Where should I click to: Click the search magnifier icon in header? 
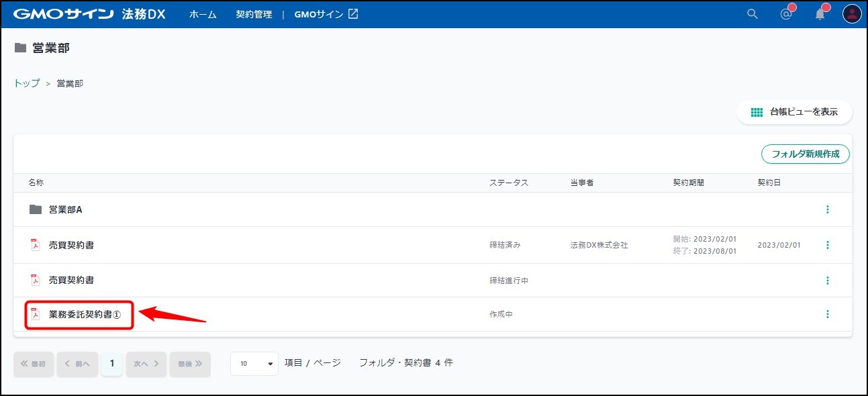pos(753,14)
